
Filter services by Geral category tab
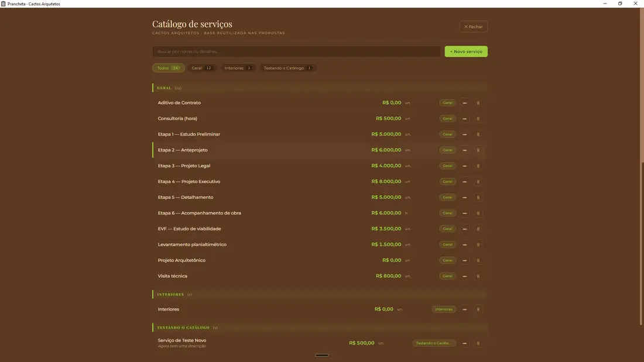(x=201, y=68)
